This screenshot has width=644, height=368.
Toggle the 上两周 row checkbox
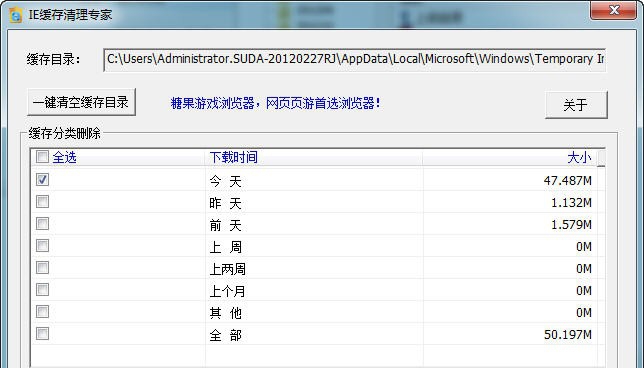(42, 267)
